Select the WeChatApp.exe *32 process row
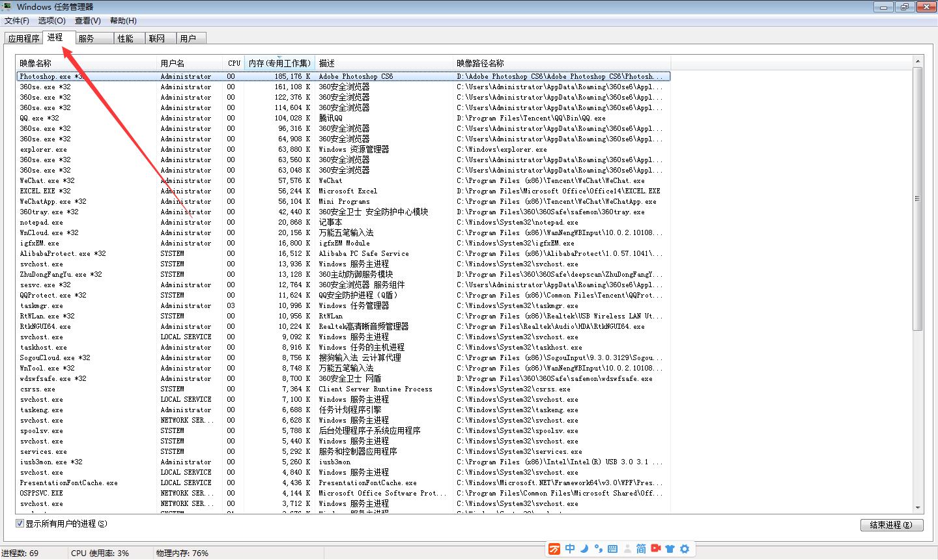Image resolution: width=938 pixels, height=560 pixels. [343, 201]
